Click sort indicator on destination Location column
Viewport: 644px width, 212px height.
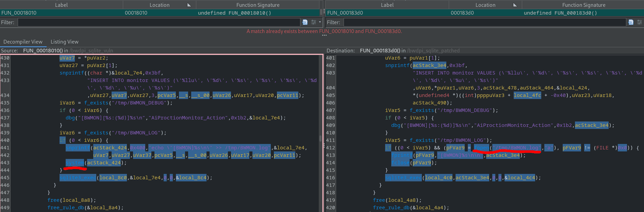point(515,5)
